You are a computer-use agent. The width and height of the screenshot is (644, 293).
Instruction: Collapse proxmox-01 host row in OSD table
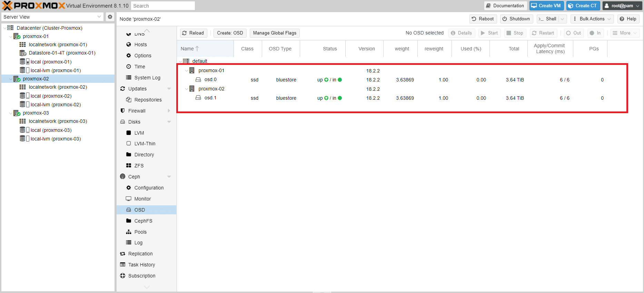click(187, 70)
